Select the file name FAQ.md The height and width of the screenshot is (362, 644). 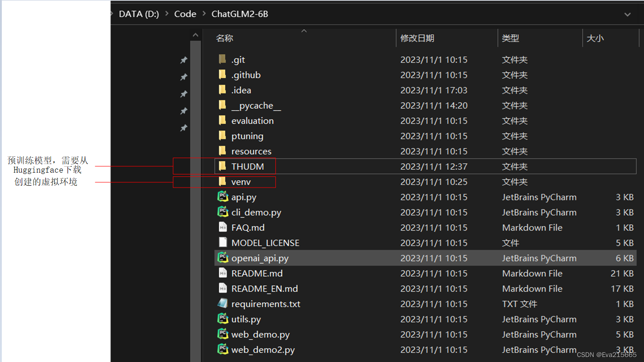[248, 227]
